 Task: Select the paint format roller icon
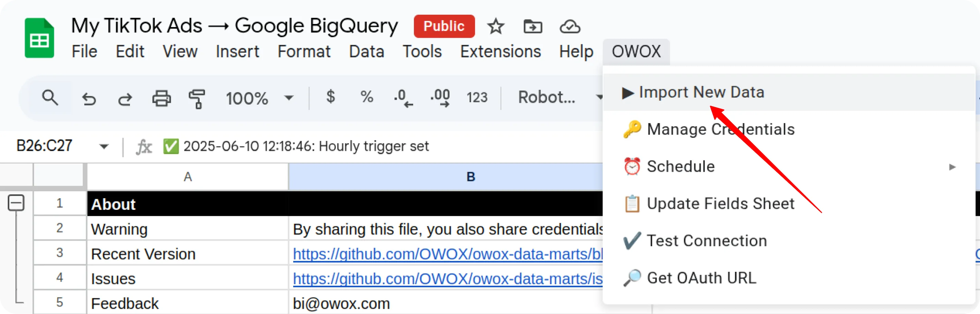[197, 98]
